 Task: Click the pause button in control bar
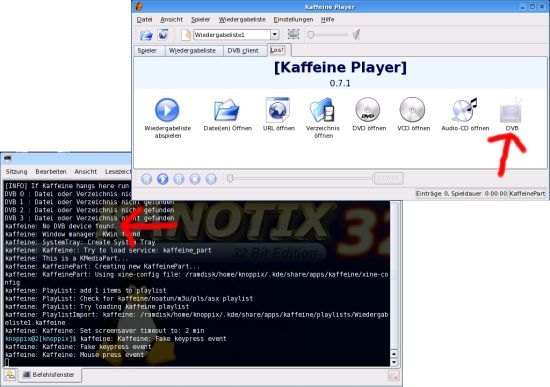pos(179,179)
